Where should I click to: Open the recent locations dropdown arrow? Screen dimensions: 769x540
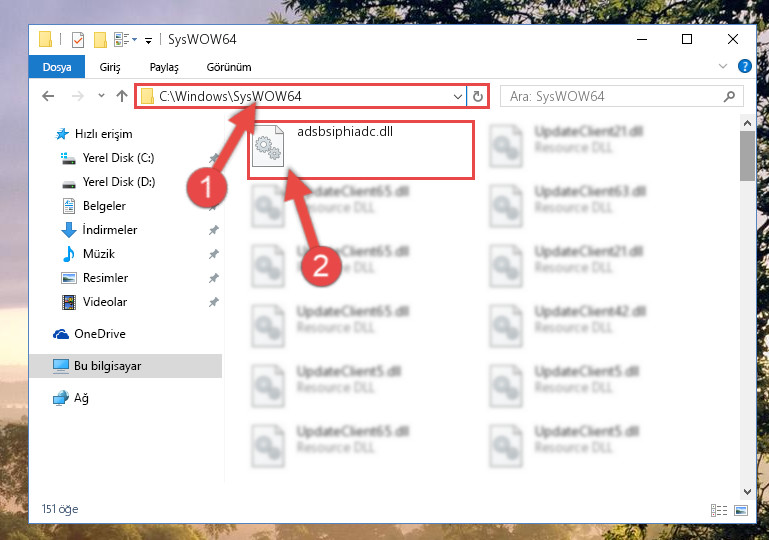101,96
